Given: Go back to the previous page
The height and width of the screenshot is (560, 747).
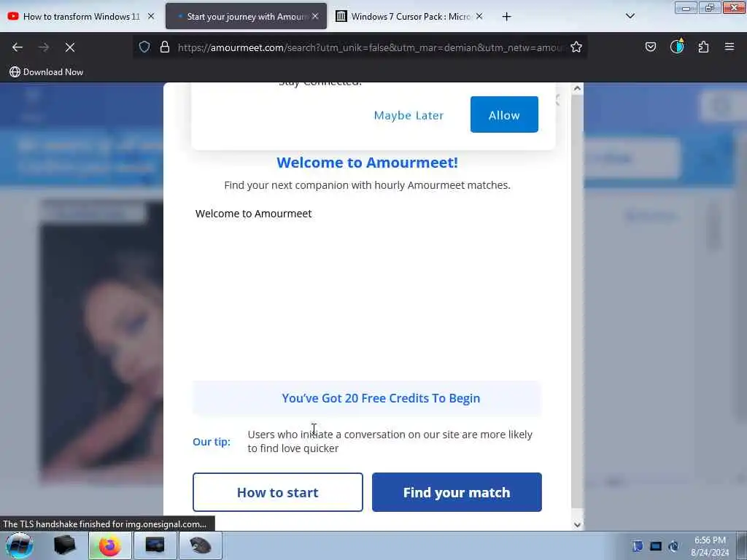Looking at the screenshot, I should [x=18, y=47].
